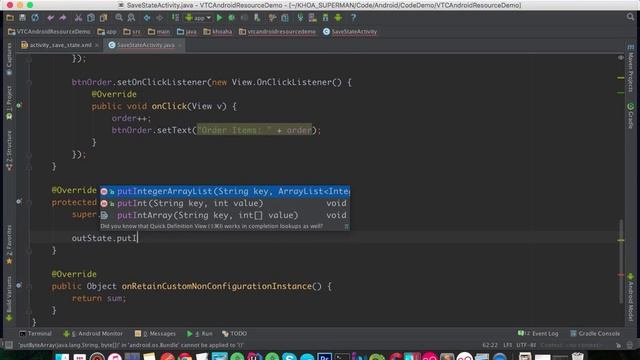The width and height of the screenshot is (640, 360).
Task: Click the Back navigation arrow icon
Action: 147,18
